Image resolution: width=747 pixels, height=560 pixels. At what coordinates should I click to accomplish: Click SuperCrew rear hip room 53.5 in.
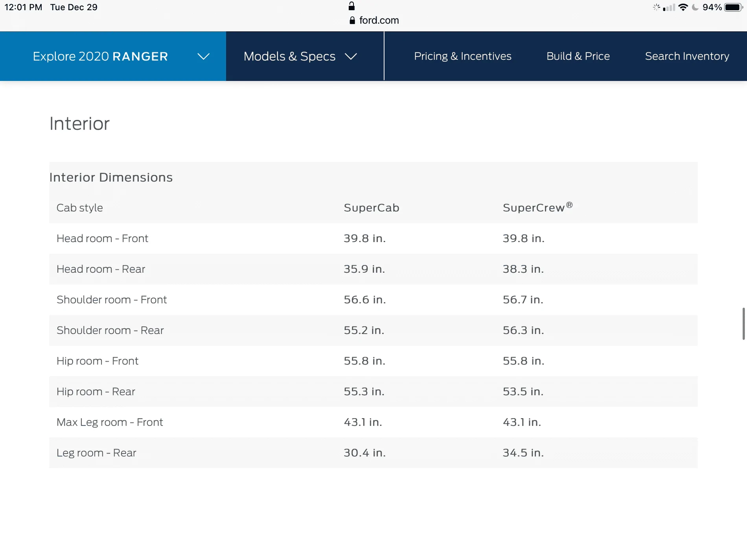(x=523, y=391)
